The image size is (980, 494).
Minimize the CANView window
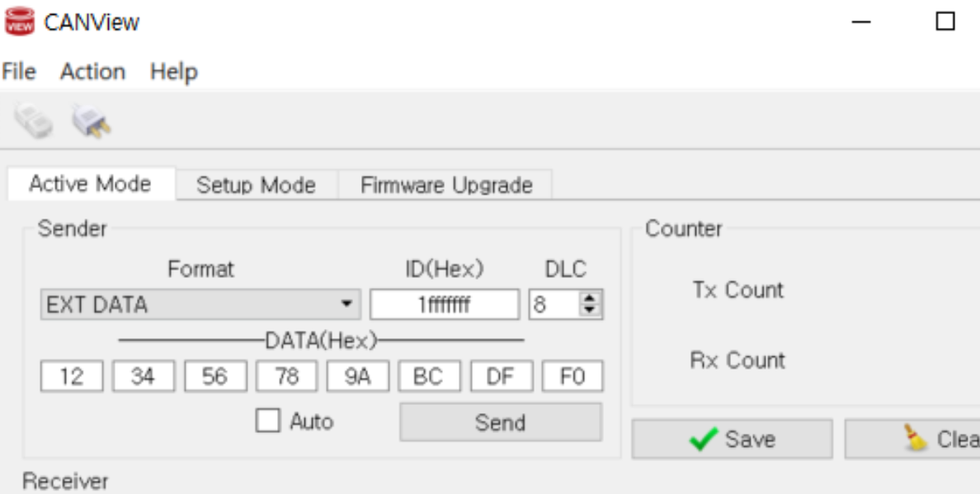point(861,22)
